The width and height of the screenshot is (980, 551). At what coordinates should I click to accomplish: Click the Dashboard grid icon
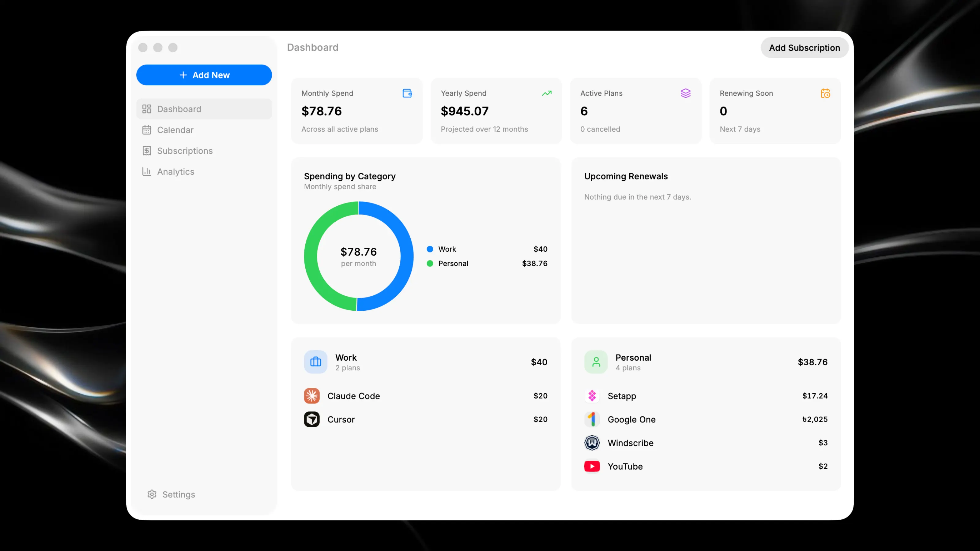(x=147, y=109)
